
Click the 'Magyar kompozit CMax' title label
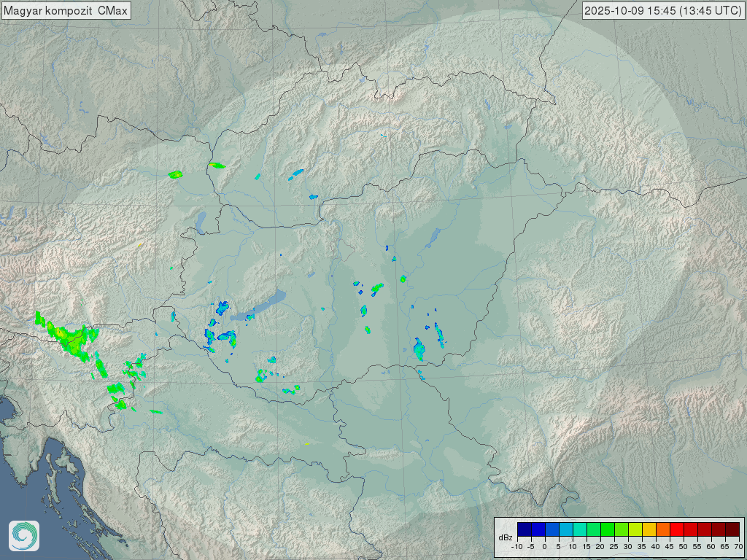click(66, 10)
